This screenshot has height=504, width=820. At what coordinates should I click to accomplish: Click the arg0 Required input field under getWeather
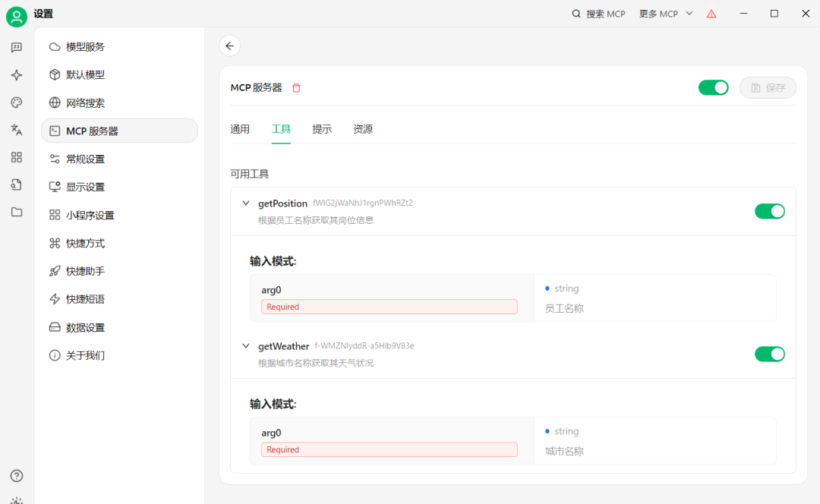[389, 449]
